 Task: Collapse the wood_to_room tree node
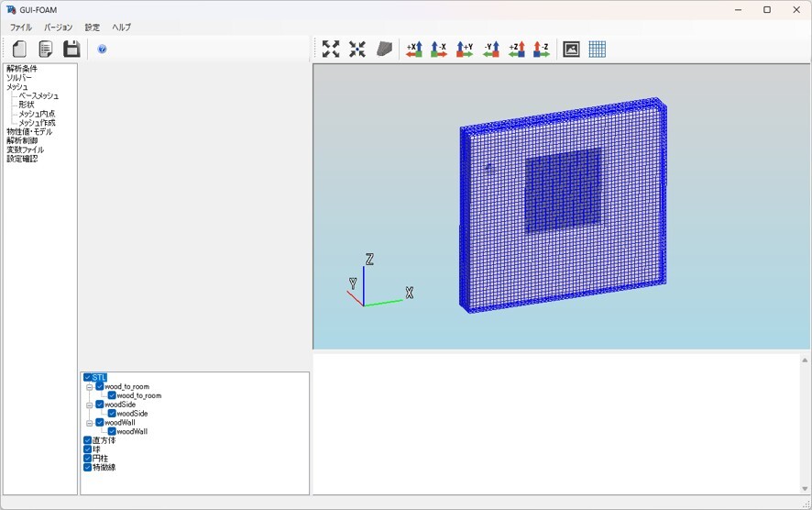click(90, 387)
